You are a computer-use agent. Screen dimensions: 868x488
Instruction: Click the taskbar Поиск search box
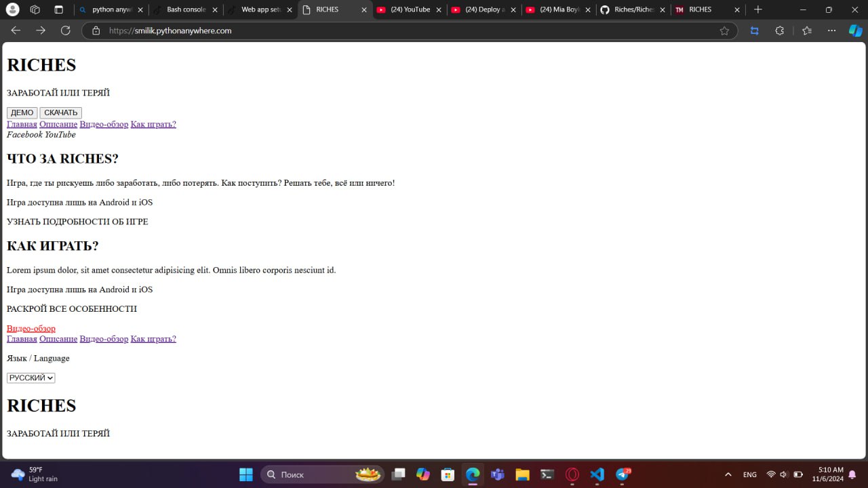click(x=322, y=474)
